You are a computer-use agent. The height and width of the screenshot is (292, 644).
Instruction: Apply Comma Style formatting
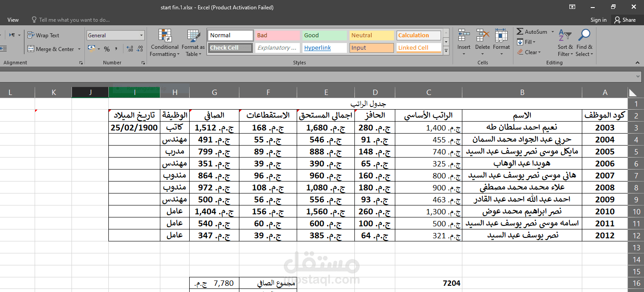116,49
